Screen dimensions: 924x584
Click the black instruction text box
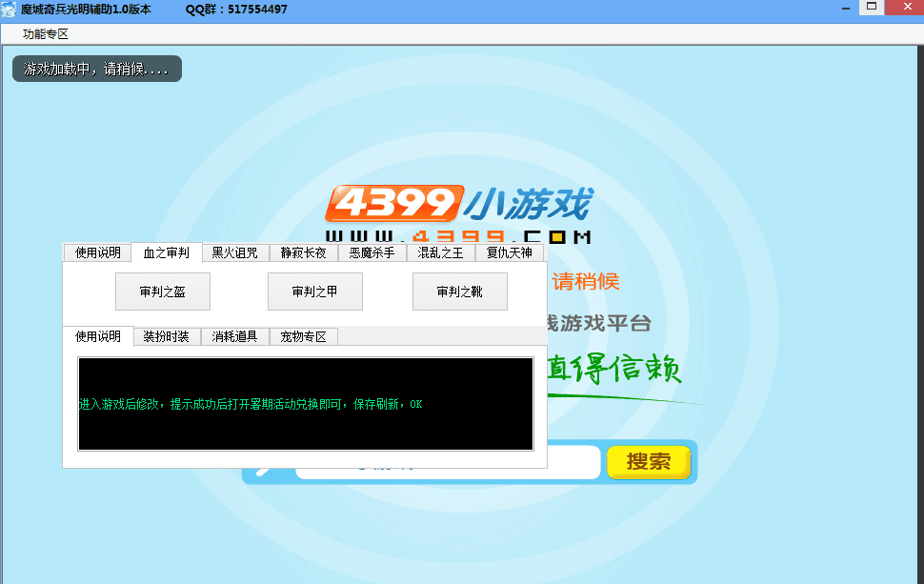(x=305, y=404)
